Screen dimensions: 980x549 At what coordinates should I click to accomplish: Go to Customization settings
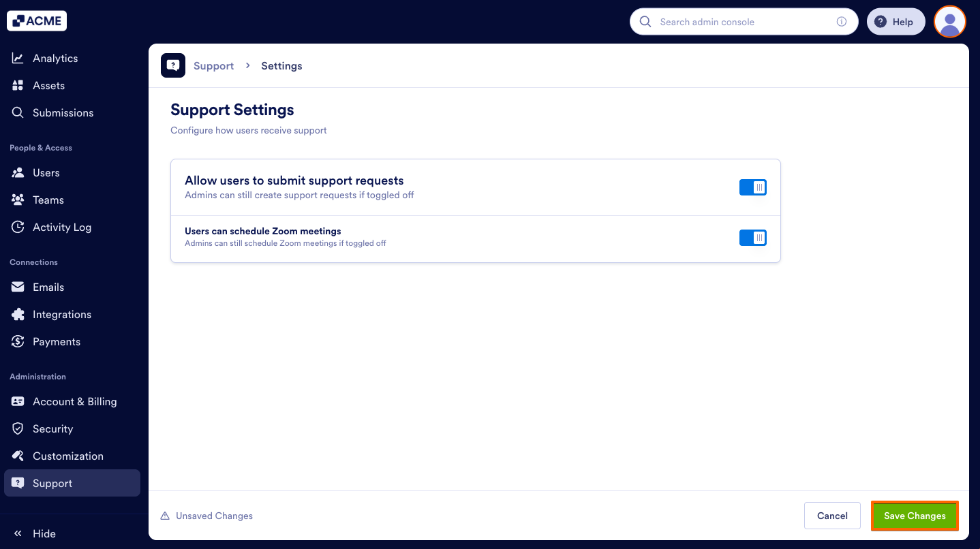point(72,456)
